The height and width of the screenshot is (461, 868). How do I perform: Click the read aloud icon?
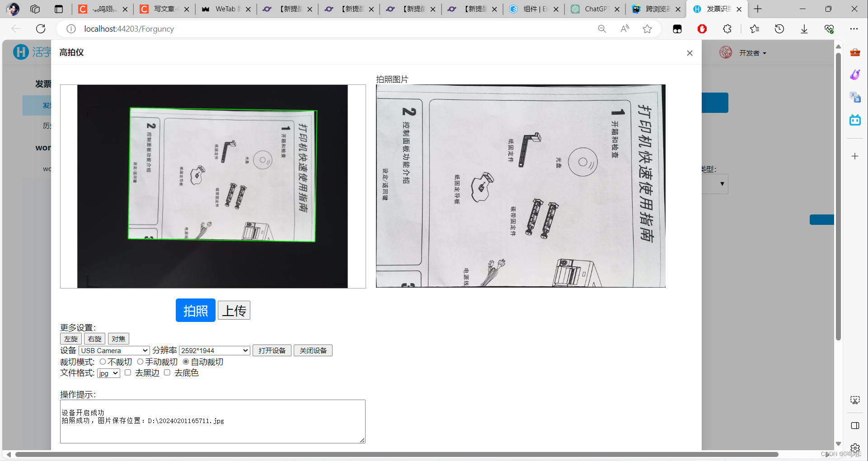coord(625,29)
